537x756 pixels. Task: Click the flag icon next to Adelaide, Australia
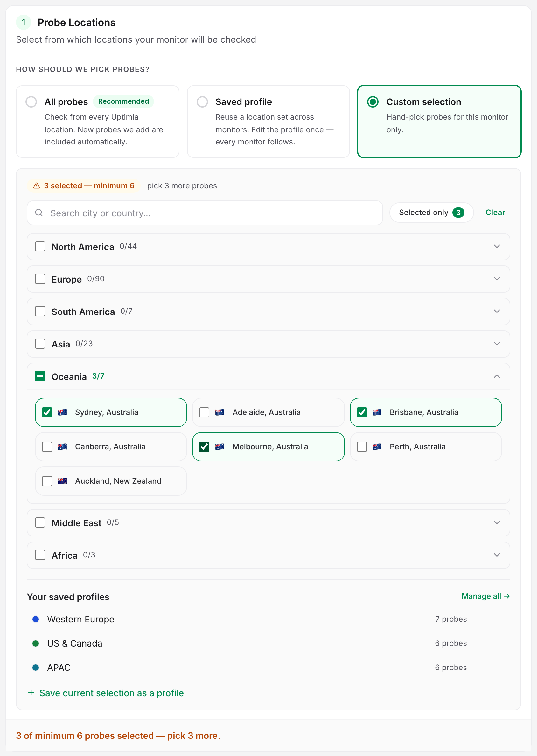pos(220,412)
